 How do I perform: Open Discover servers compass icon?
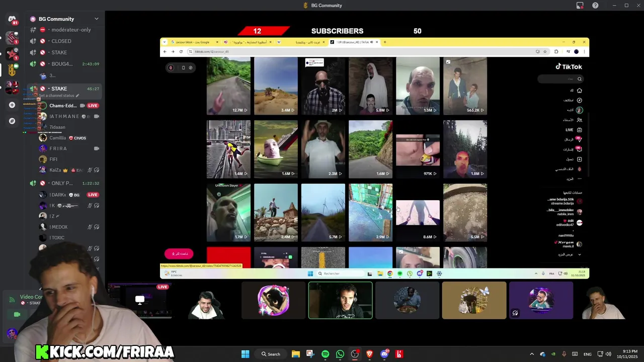(x=12, y=121)
